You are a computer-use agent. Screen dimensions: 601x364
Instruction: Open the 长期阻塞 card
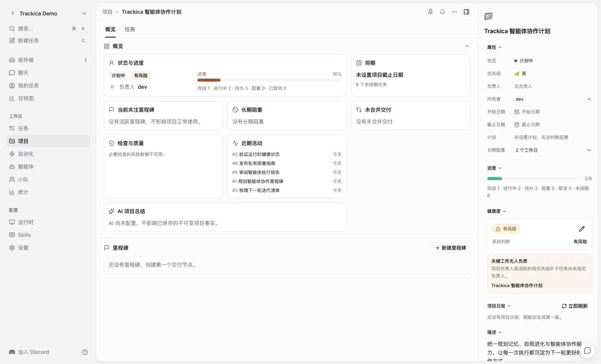tap(287, 116)
